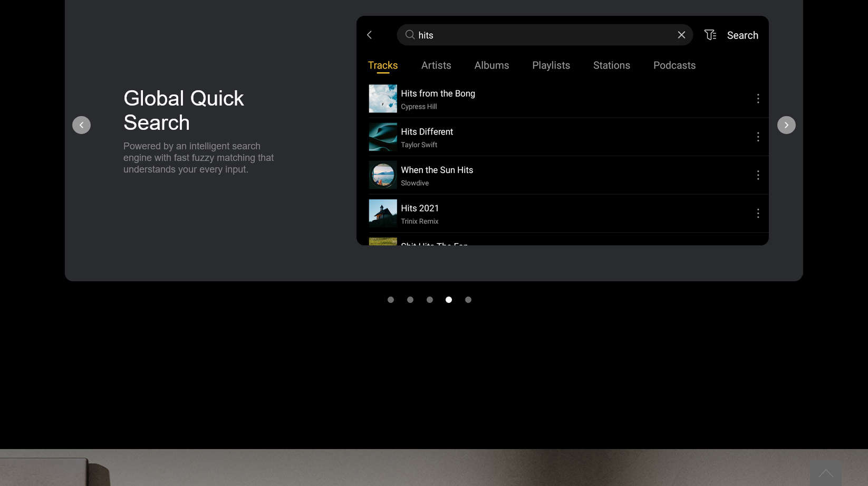868x486 pixels.
Task: Clear the search text with X icon
Action: point(681,35)
